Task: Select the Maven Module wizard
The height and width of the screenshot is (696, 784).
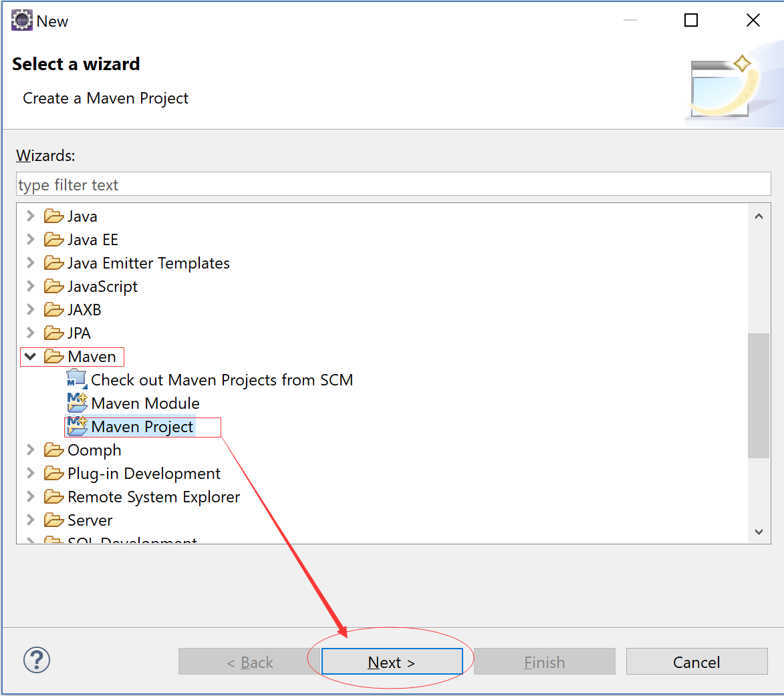Action: click(145, 403)
